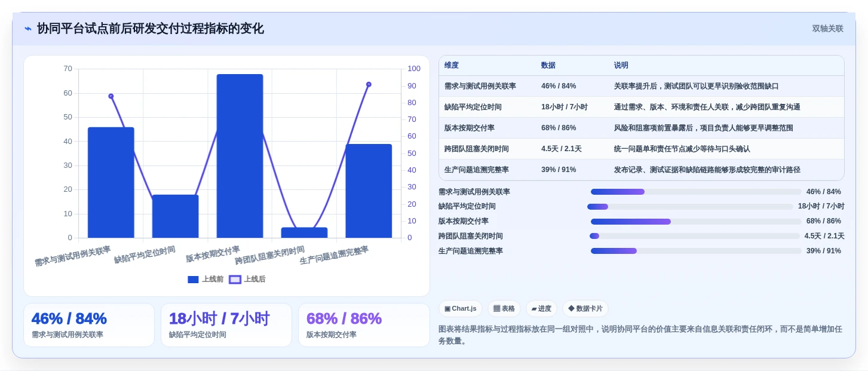Open the 46% / 84% data card
Screen dimensions: 868x371
click(x=89, y=325)
